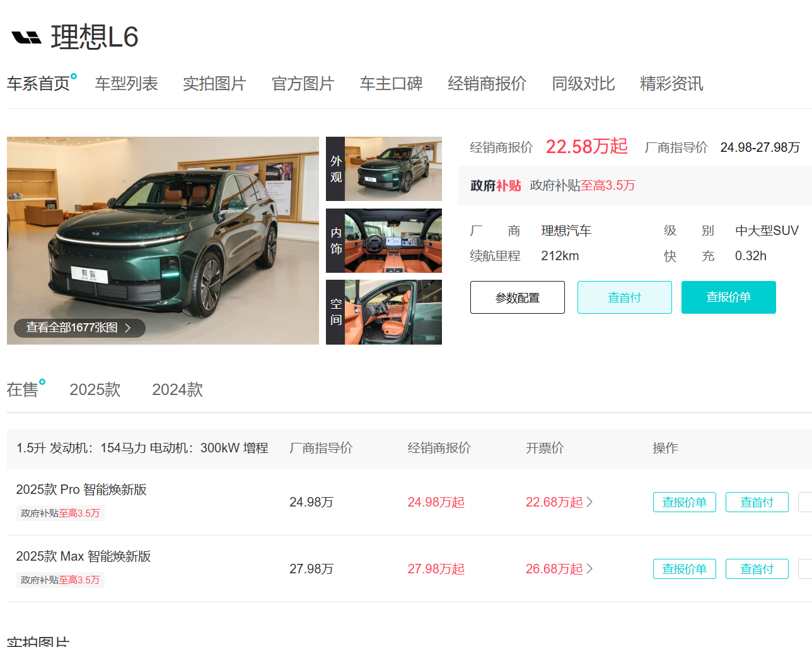Open 2025款 Pro 智能焕新版 model
Screen dimensions: 812x647
tap(81, 490)
